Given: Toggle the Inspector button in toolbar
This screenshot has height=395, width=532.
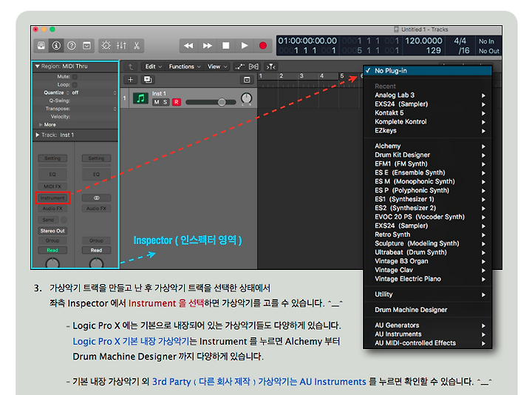Looking at the screenshot, I should click(56, 46).
